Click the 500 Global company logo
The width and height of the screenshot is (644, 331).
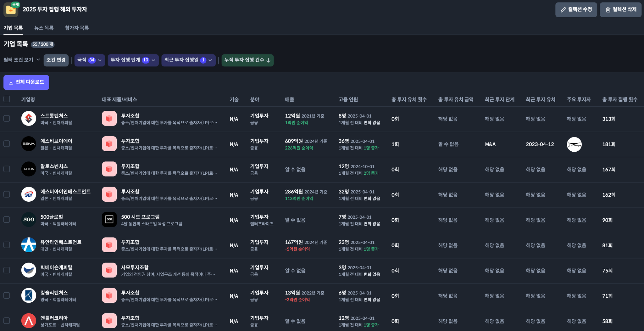[29, 220]
